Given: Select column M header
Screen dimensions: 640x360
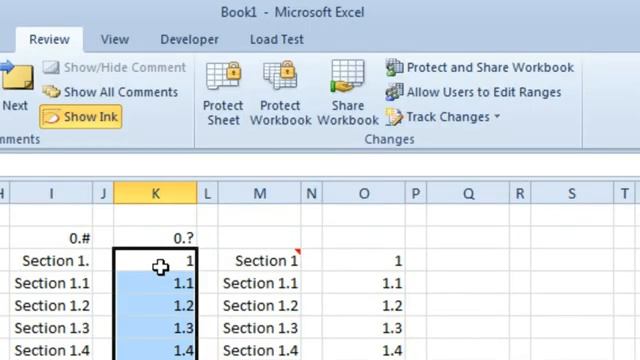Looking at the screenshot, I should [x=260, y=193].
